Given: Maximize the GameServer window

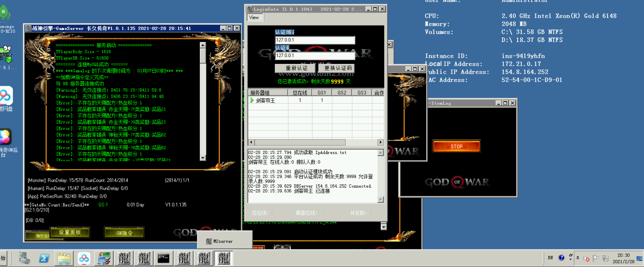Looking at the screenshot, I should [x=230, y=28].
